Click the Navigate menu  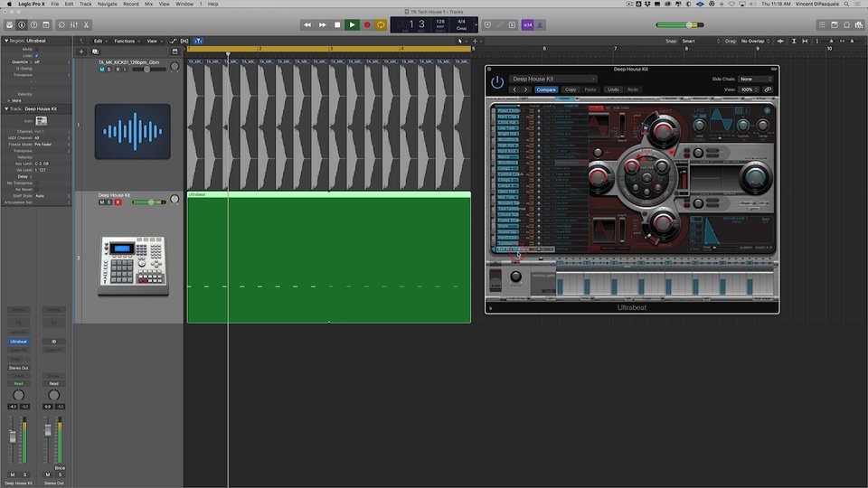tap(108, 4)
